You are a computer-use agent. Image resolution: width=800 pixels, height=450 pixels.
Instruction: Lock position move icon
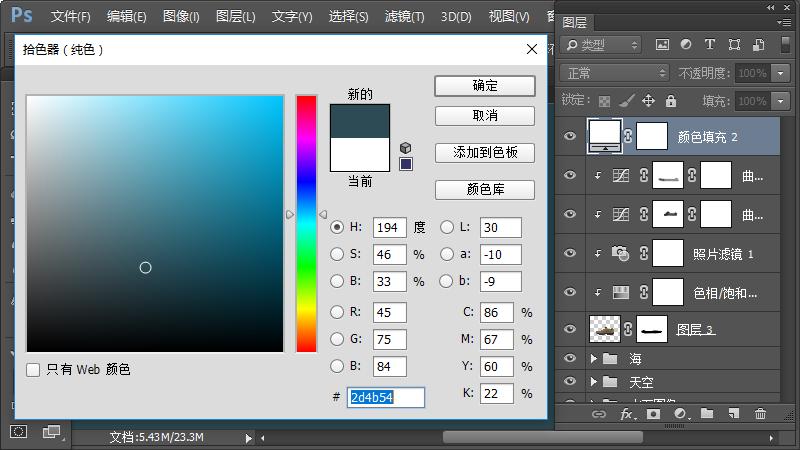648,101
